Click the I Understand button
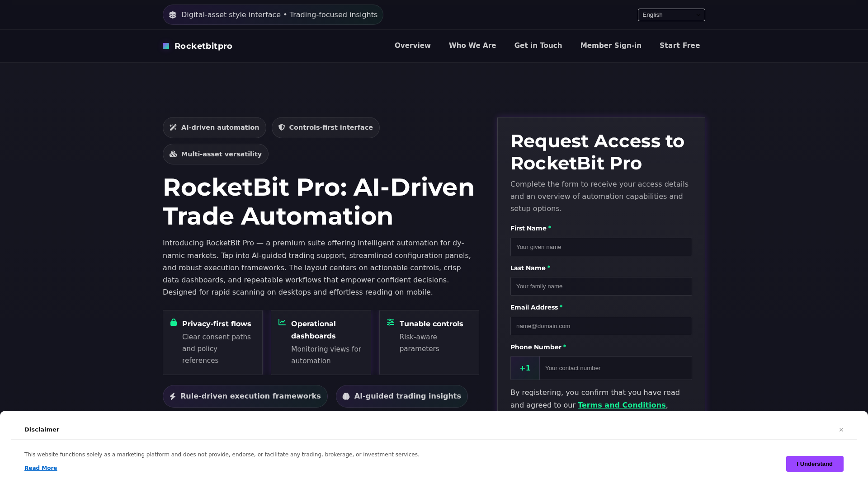 (x=815, y=464)
